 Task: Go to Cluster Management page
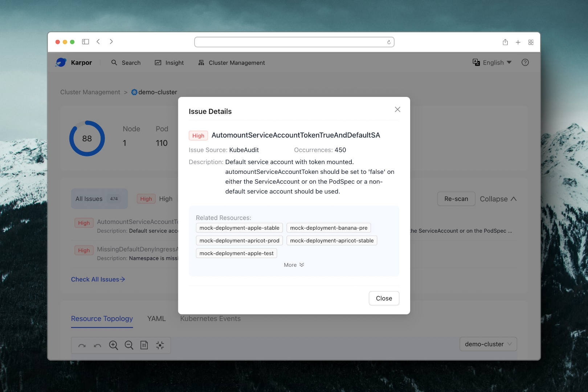point(232,63)
